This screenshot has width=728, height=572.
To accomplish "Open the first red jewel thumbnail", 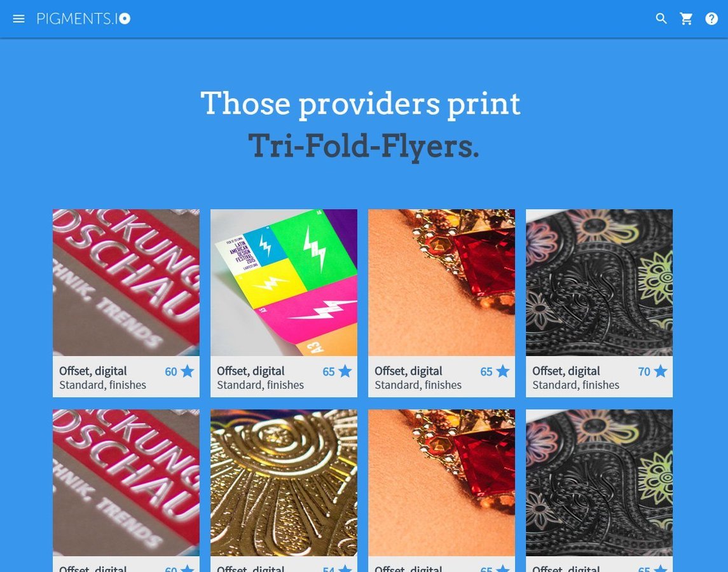I will coord(441,282).
